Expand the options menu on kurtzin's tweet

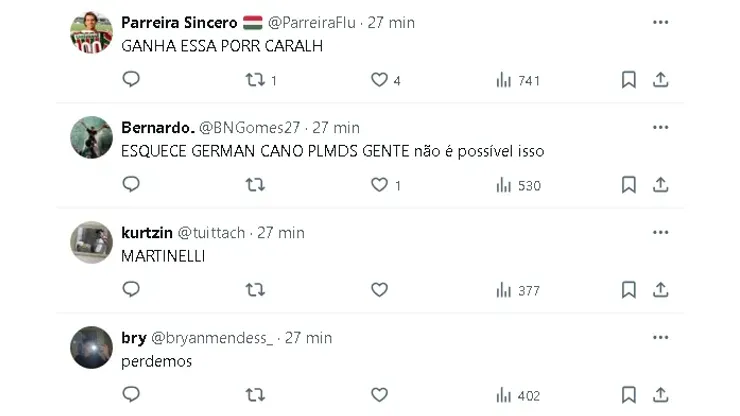(x=661, y=232)
